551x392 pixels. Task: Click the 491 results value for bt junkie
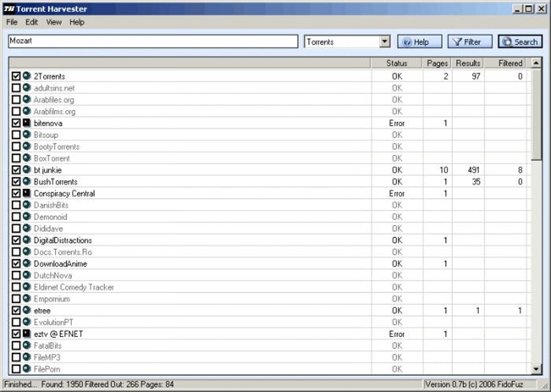473,170
